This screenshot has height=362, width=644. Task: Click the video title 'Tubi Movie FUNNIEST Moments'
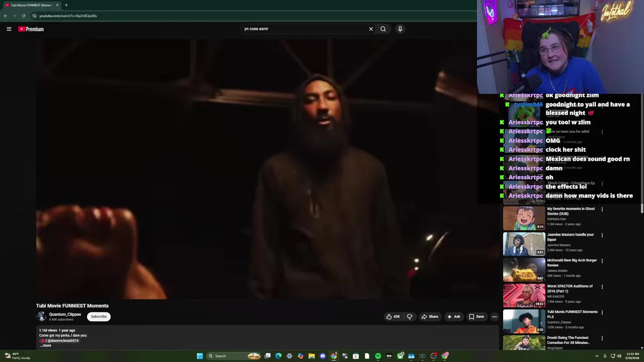coord(72,306)
